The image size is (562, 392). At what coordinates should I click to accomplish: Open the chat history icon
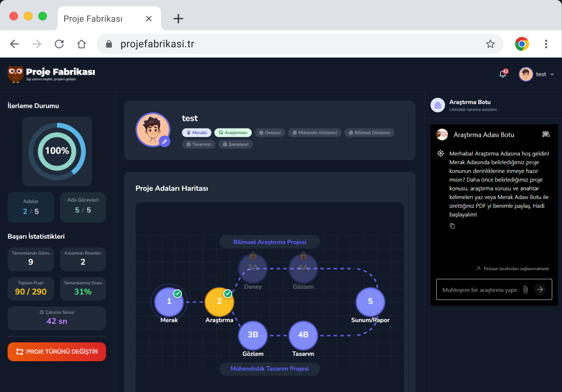pyautogui.click(x=546, y=135)
